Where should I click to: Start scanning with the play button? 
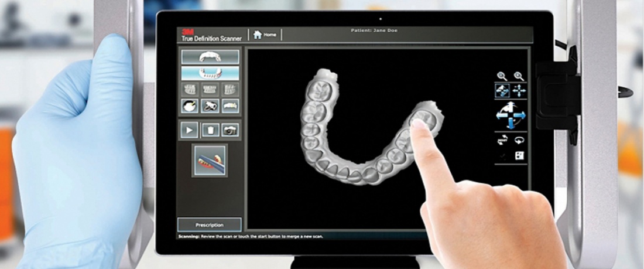click(189, 130)
